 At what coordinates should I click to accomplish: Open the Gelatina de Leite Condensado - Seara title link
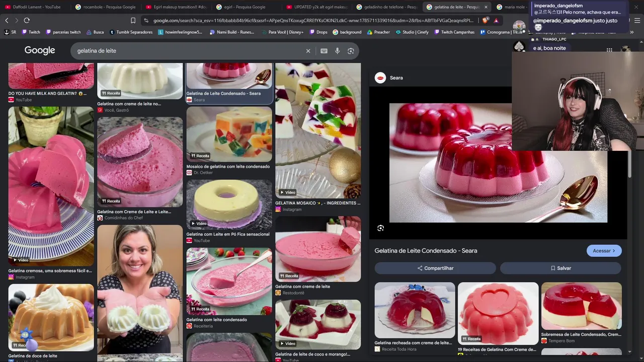[x=426, y=250]
